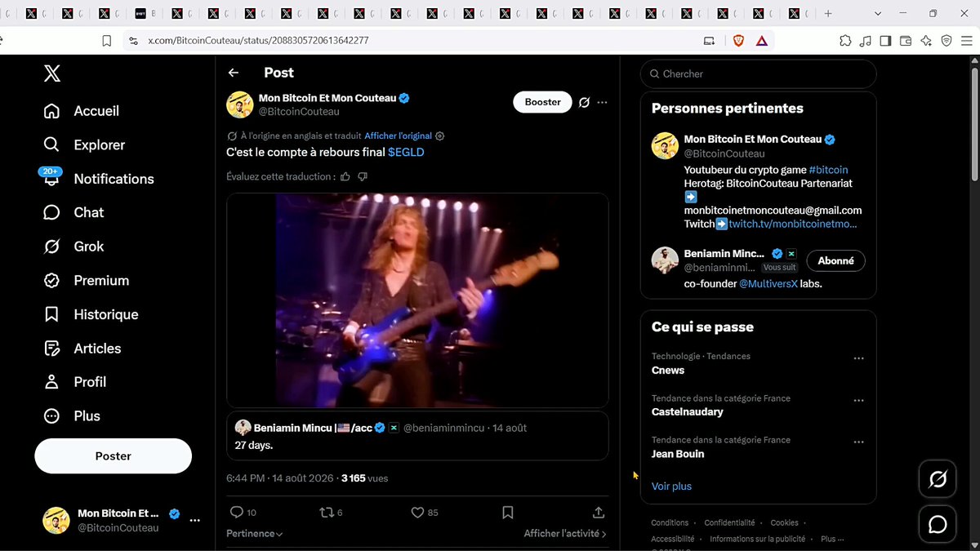This screenshot has width=980, height=551.
Task: Reply to the post via comment icon
Action: pyautogui.click(x=237, y=512)
